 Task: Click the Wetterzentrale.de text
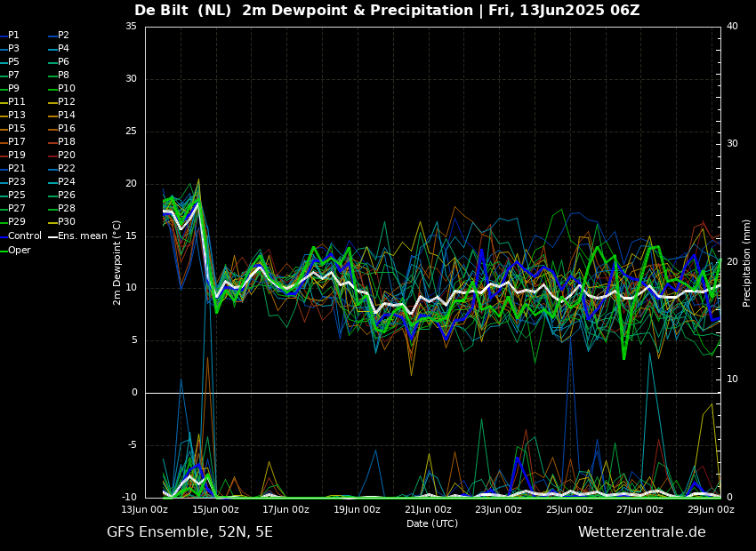pyautogui.click(x=641, y=532)
